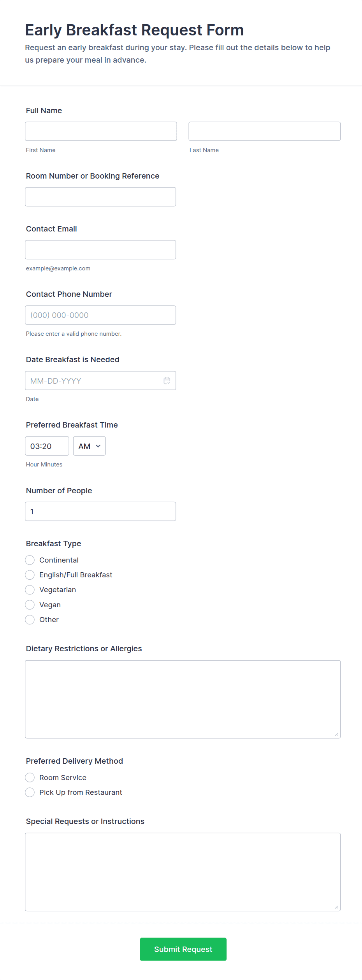This screenshot has height=980, width=362.
Task: Click the Special Requests or Instructions textarea
Action: 183,871
